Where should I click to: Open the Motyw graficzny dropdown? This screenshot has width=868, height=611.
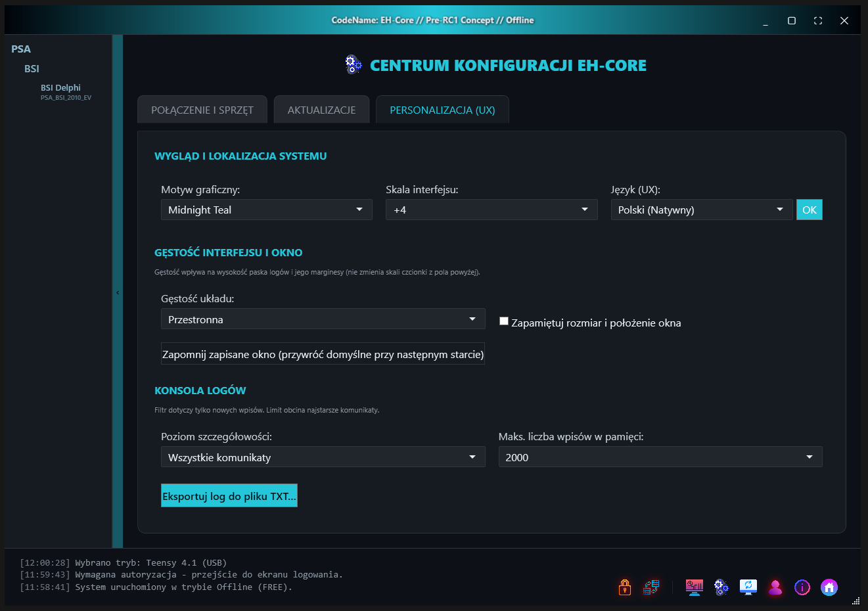pyautogui.click(x=267, y=210)
